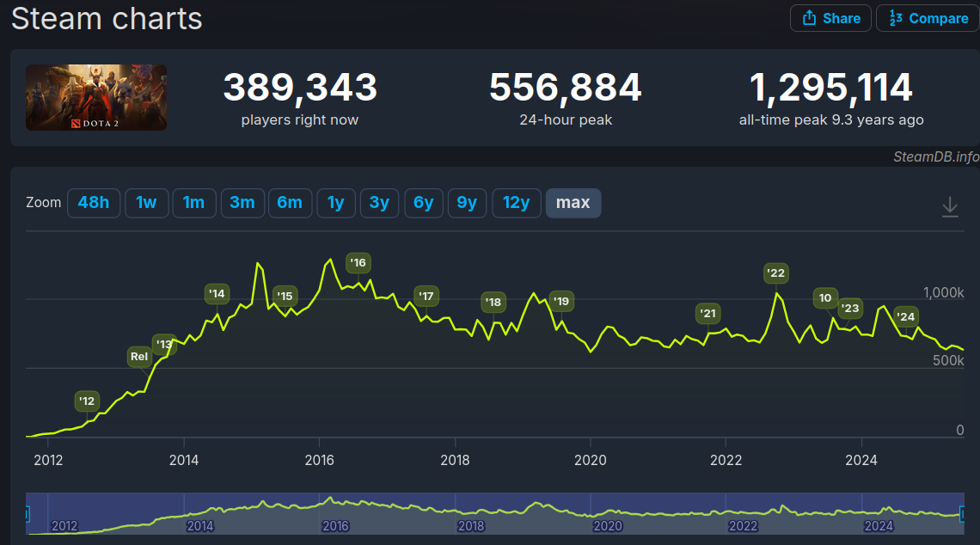Screen dimensions: 980x545
Task: Click the 556,884 24-hour peak figure
Action: [x=566, y=87]
